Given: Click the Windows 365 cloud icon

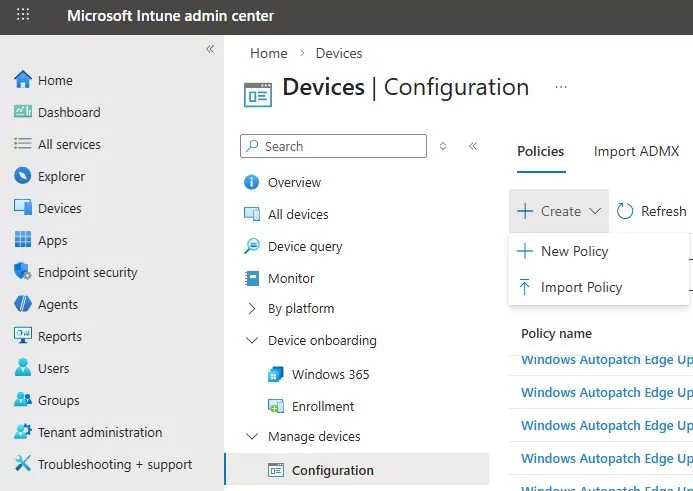Looking at the screenshot, I should 275,374.
